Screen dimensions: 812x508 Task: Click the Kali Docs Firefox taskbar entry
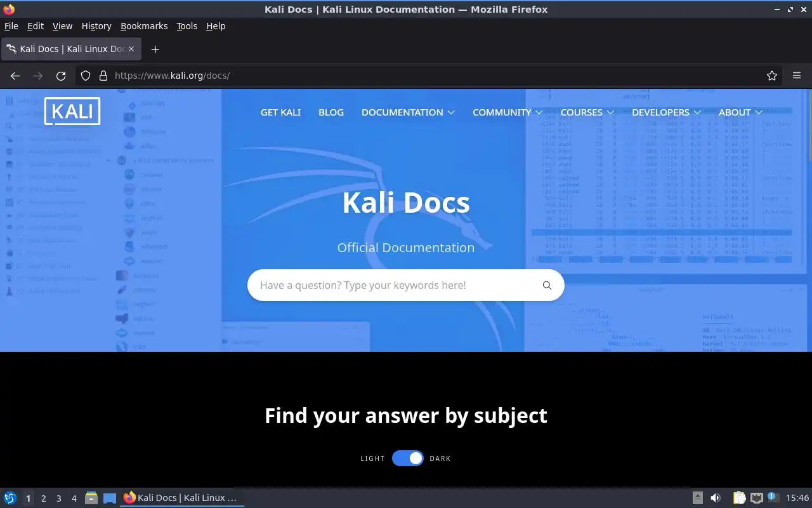(181, 498)
